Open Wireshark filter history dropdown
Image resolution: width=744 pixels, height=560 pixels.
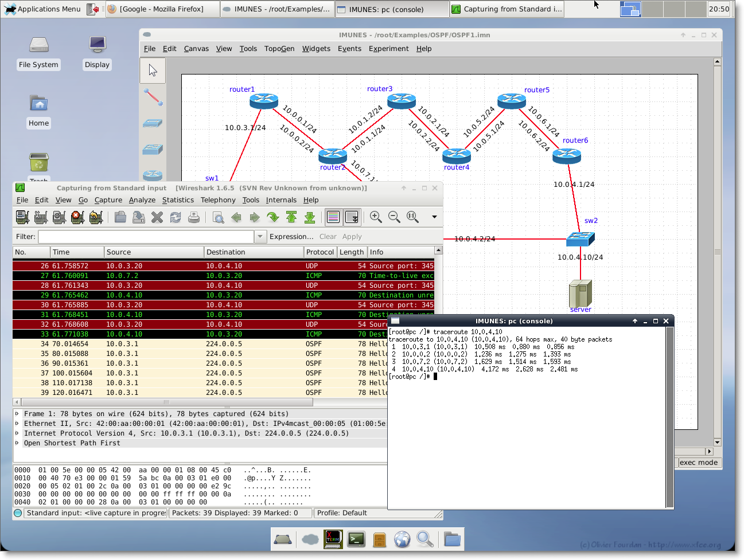260,237
